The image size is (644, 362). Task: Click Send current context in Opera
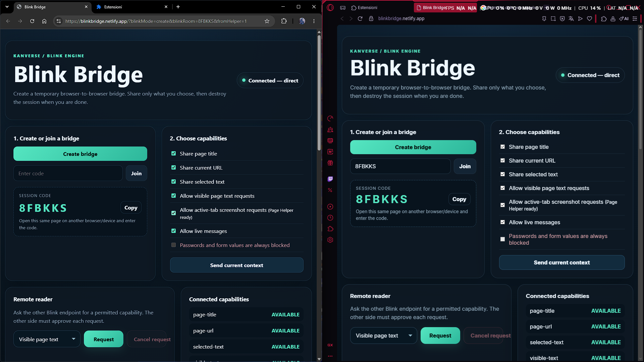pyautogui.click(x=562, y=262)
